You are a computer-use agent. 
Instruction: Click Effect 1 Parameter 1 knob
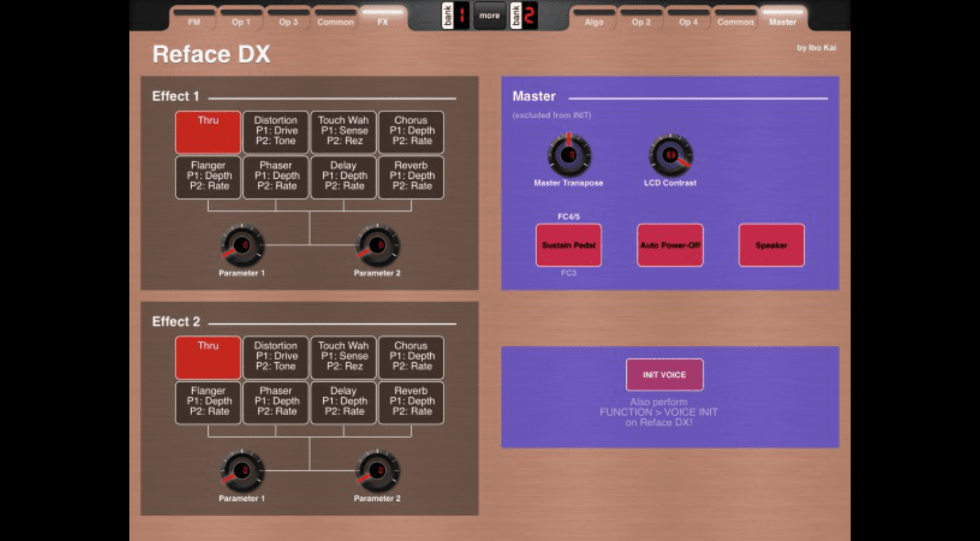[242, 246]
